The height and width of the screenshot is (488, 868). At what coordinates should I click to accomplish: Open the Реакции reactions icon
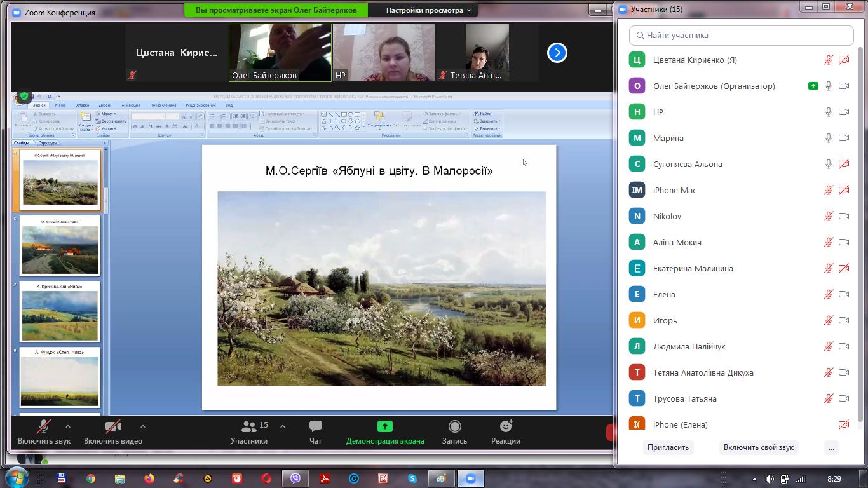coord(506,427)
